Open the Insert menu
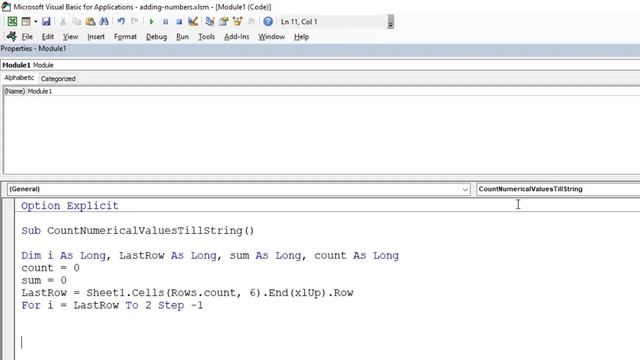This screenshot has width=640, height=360. click(x=96, y=37)
